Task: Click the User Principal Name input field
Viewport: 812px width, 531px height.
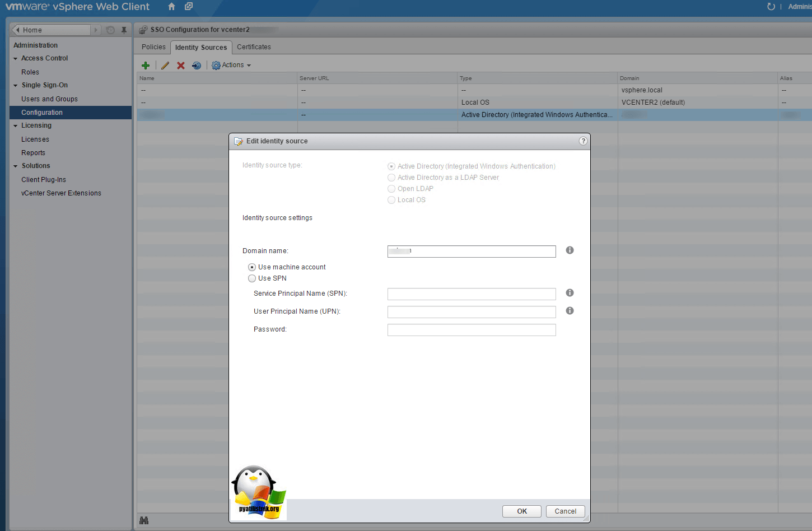Action: point(472,312)
